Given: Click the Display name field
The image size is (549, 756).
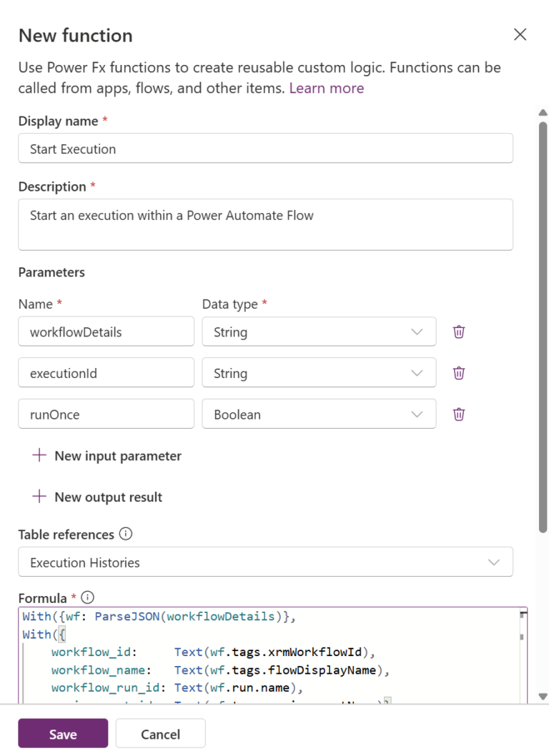Looking at the screenshot, I should click(x=265, y=148).
